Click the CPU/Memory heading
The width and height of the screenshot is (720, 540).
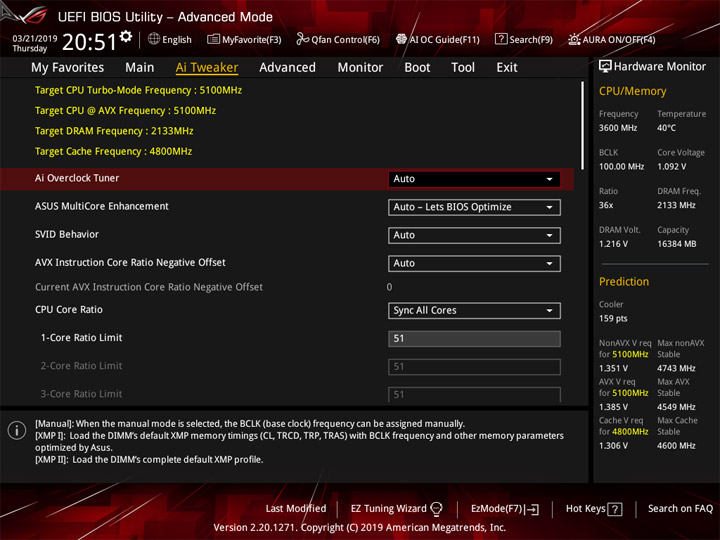[632, 91]
